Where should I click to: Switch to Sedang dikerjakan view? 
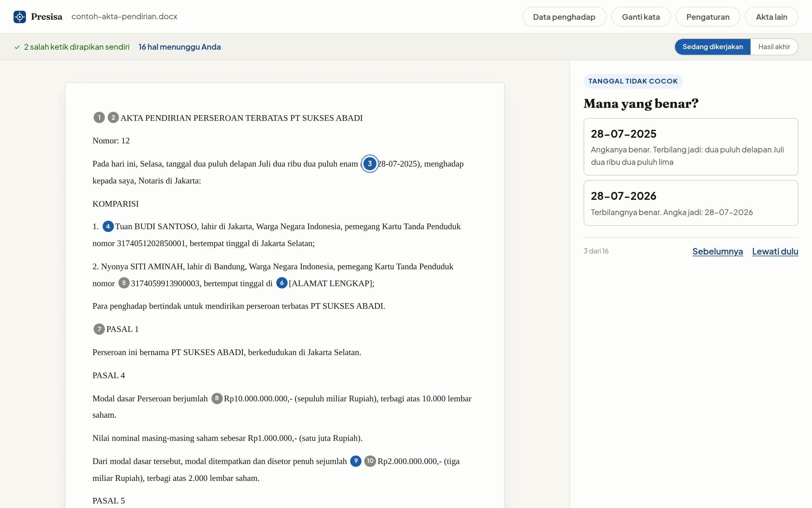(713, 47)
